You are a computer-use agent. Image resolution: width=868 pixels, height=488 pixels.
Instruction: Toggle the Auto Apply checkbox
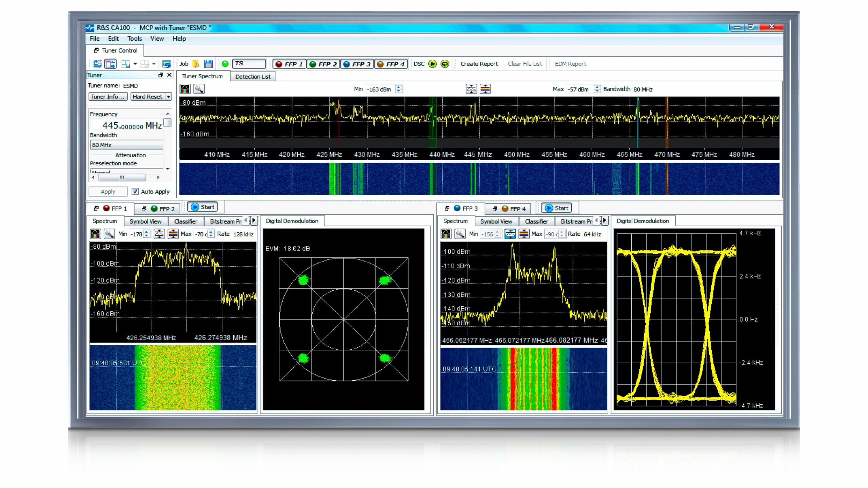pyautogui.click(x=135, y=191)
